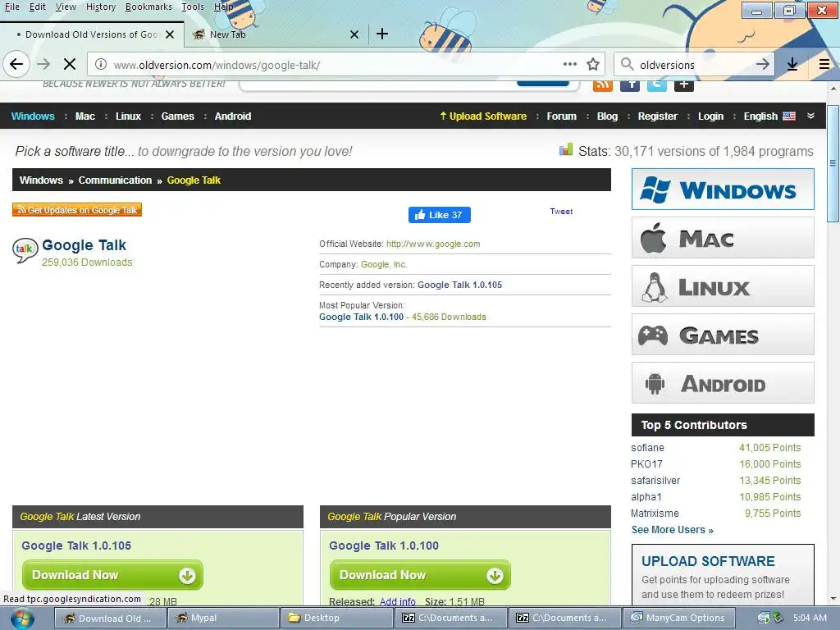This screenshot has width=840, height=630.
Task: Open Games in the site navigation bar
Action: click(x=178, y=116)
